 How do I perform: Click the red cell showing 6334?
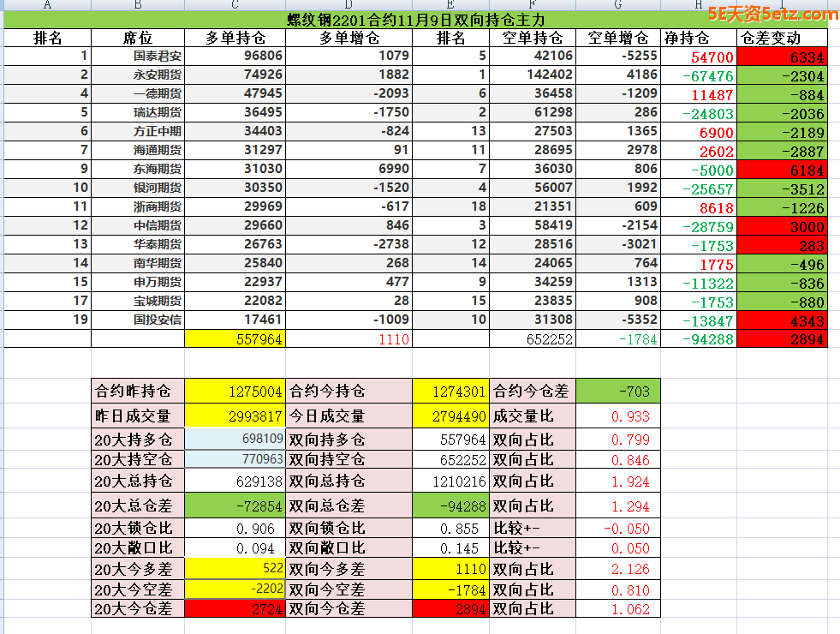pyautogui.click(x=782, y=57)
